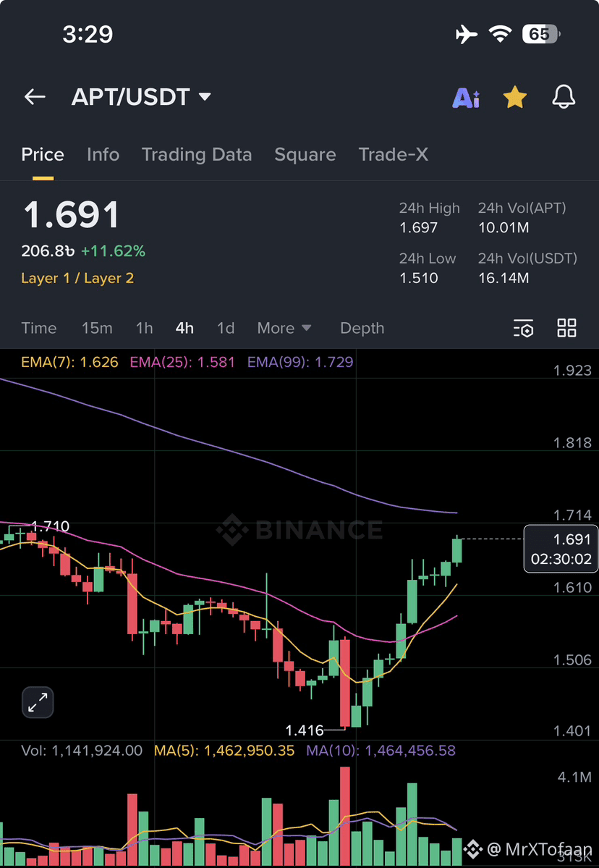The image size is (599, 868).
Task: Expand the More timeframes dropdown
Action: click(284, 328)
